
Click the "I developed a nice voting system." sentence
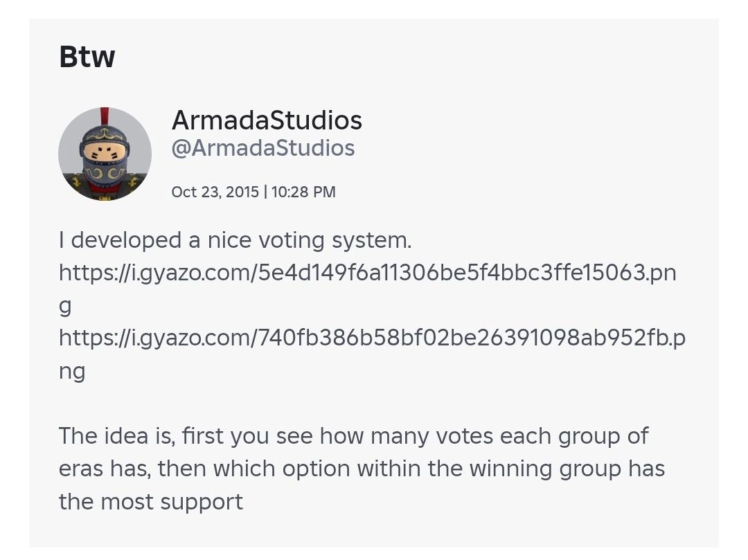(235, 240)
